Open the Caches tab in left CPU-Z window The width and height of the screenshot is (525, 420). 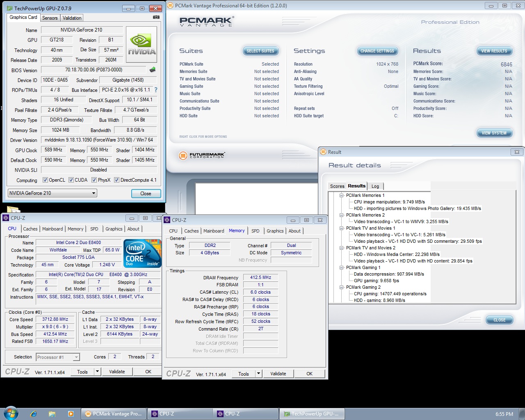30,229
